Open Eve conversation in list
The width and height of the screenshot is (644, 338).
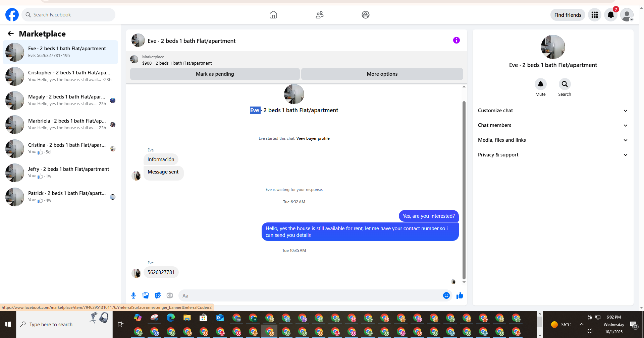pos(60,52)
